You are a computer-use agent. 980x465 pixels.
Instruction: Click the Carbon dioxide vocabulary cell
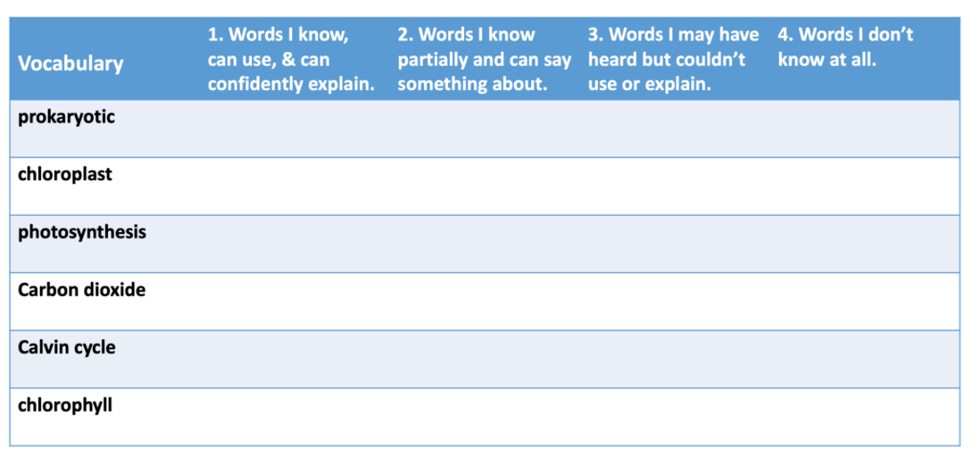[106, 302]
